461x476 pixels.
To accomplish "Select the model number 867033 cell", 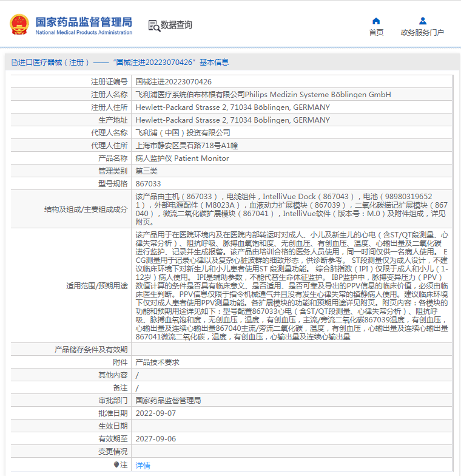I will (148, 183).
